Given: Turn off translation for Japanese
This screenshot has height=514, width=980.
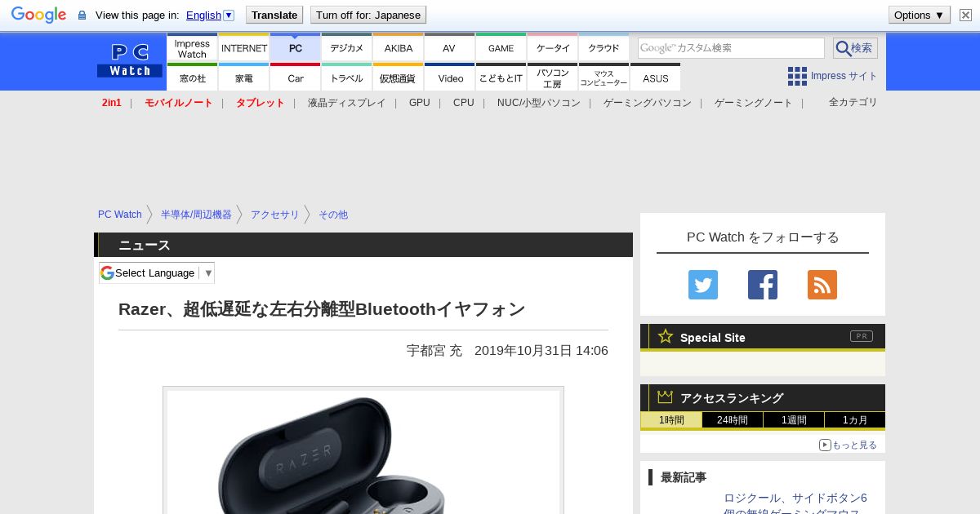Looking at the screenshot, I should pyautogui.click(x=368, y=15).
